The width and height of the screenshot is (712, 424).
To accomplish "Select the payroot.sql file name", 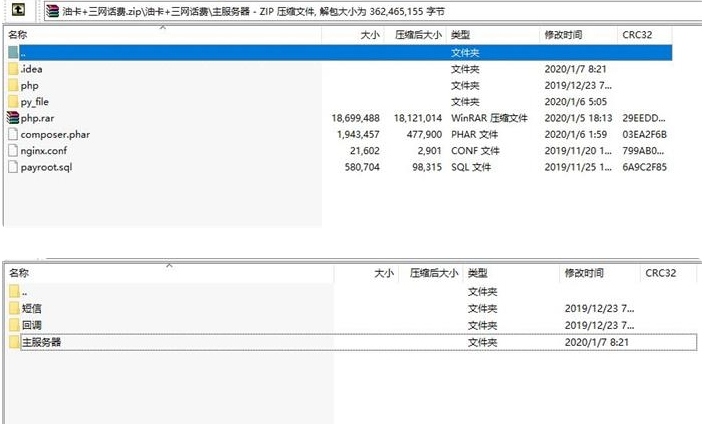I will click(x=46, y=168).
